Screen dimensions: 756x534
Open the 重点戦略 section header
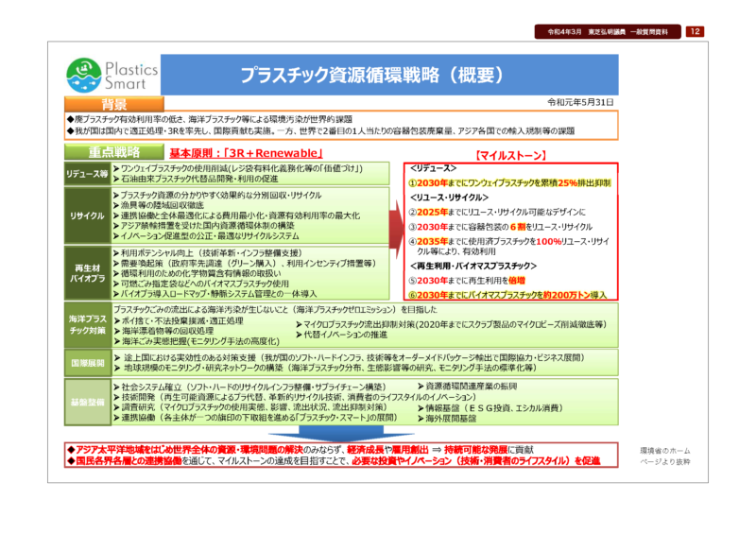tap(114, 151)
